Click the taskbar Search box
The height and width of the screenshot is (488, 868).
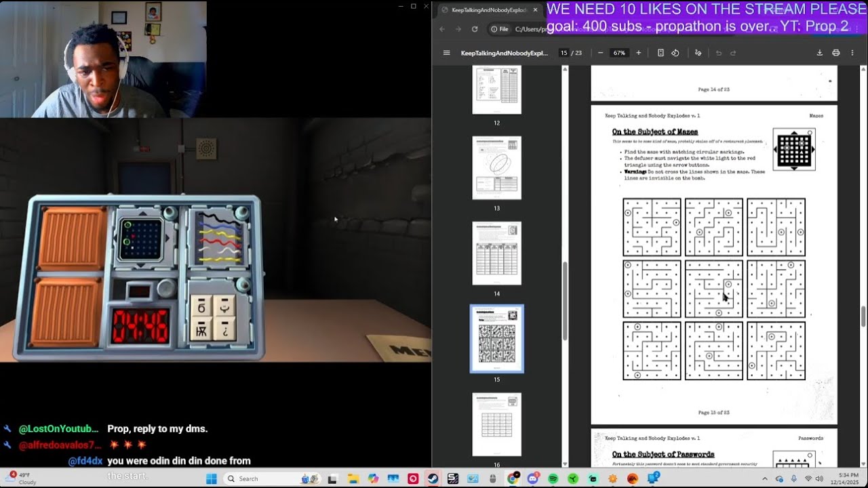271,479
